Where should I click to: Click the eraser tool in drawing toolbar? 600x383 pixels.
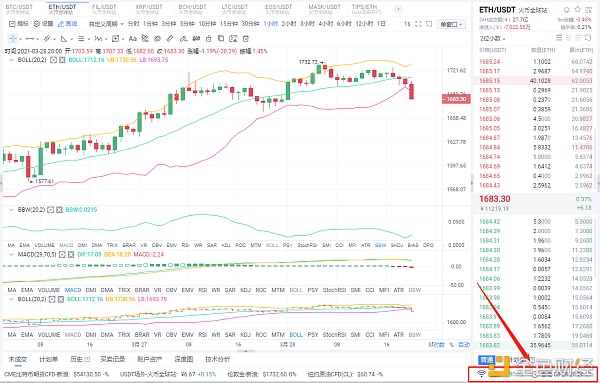(183, 39)
